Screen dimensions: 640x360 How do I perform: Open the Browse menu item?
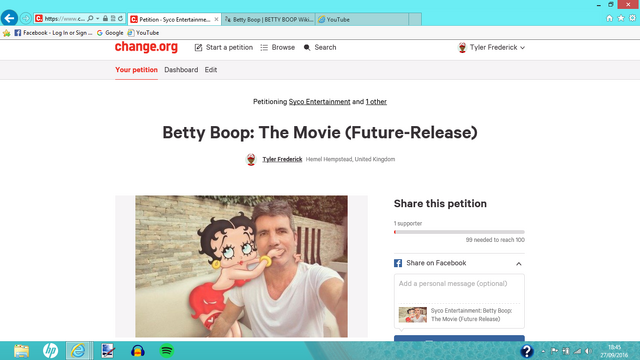(278, 47)
